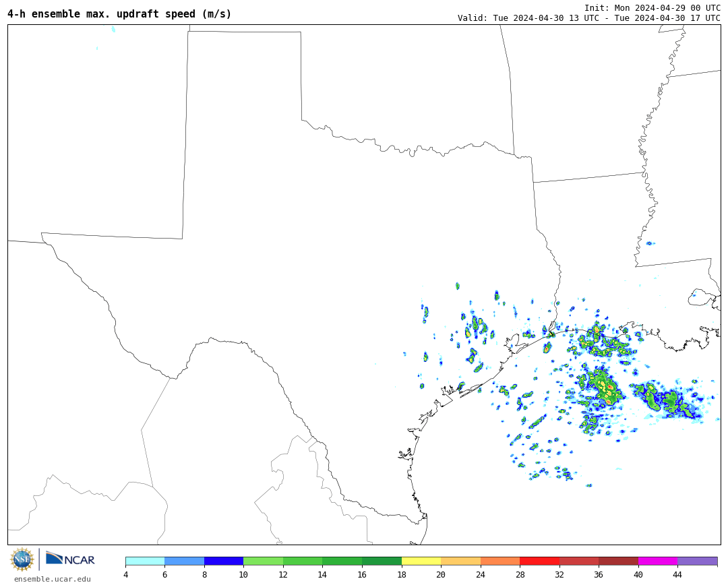Pick the dark blue 8–10 colorbar swatch
Screen dimensions: 728x587
click(224, 561)
